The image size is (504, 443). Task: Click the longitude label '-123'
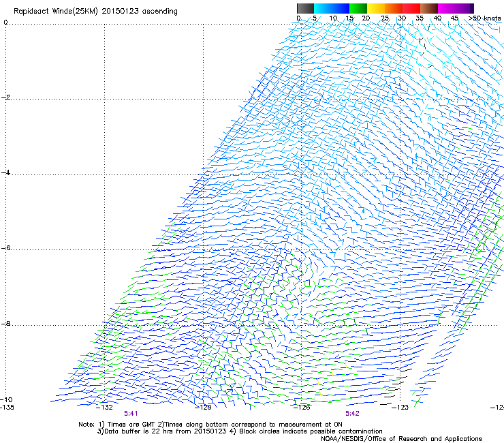click(x=400, y=408)
